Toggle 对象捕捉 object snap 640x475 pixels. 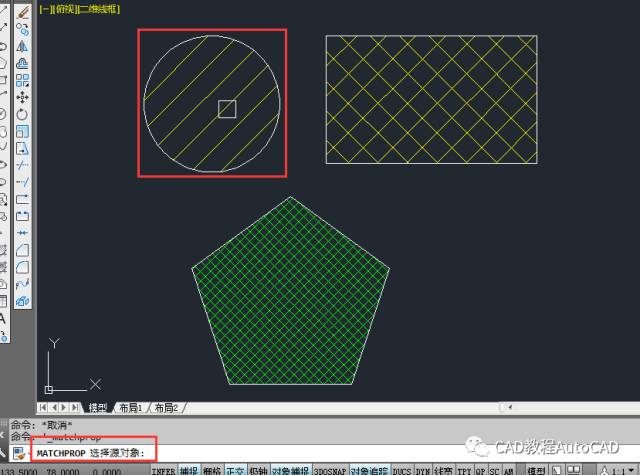coord(291,471)
